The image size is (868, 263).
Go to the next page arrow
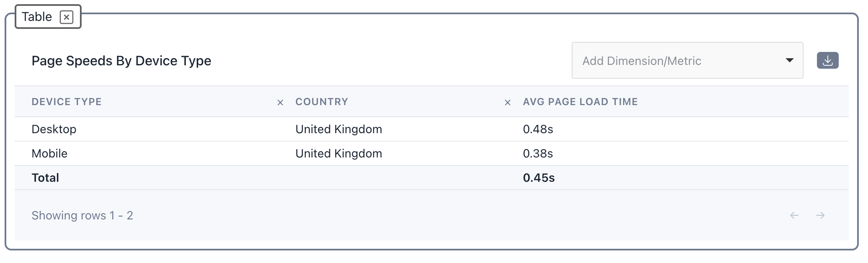pos(820,215)
